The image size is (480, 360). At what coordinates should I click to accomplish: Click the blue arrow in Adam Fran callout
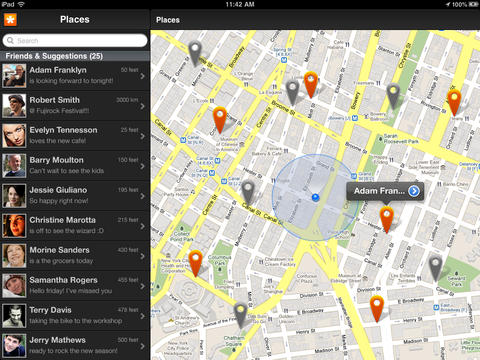(414, 191)
